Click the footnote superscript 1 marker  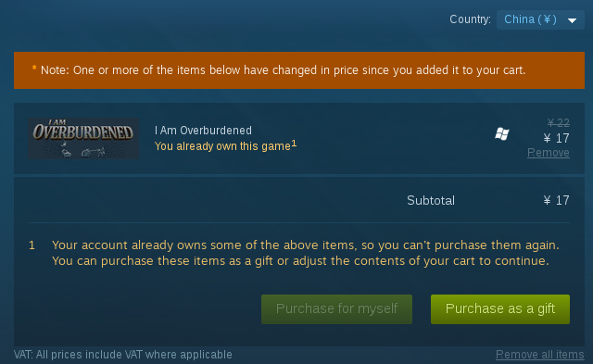pos(294,144)
